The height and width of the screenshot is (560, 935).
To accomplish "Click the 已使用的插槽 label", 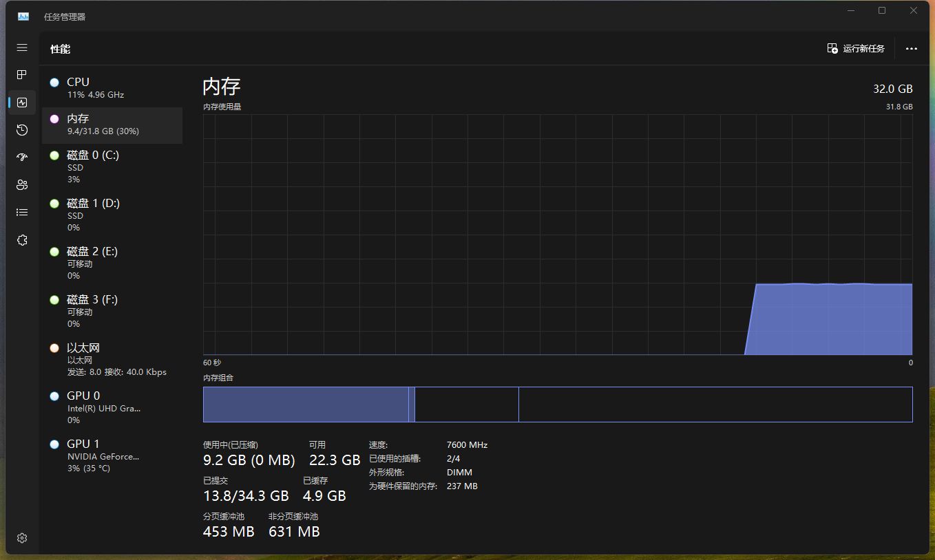I will click(395, 459).
